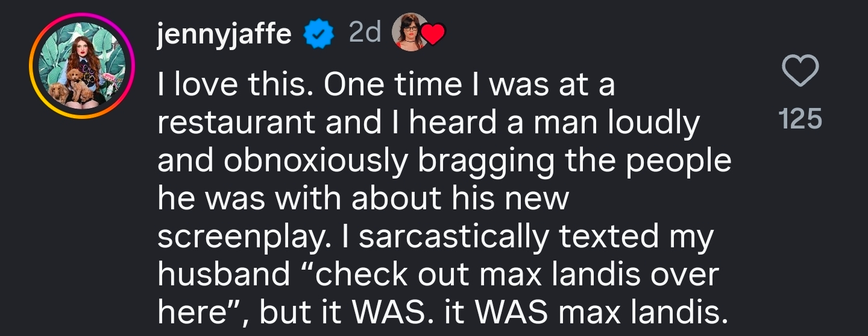Like jennyjaffe's comment with the heart outline
The image size is (868, 336).
[x=800, y=71]
